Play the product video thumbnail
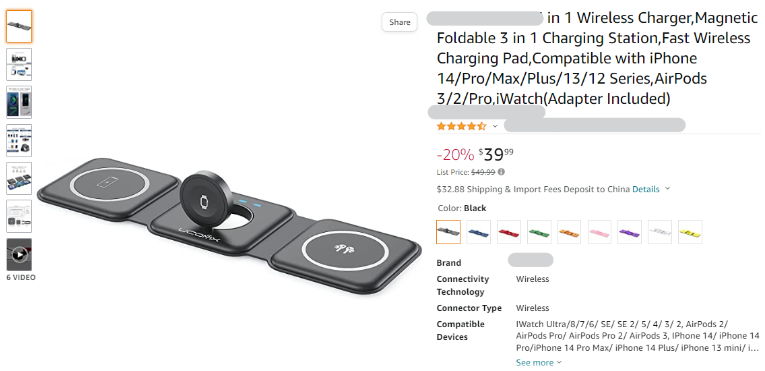The height and width of the screenshot is (371, 765). pyautogui.click(x=19, y=254)
